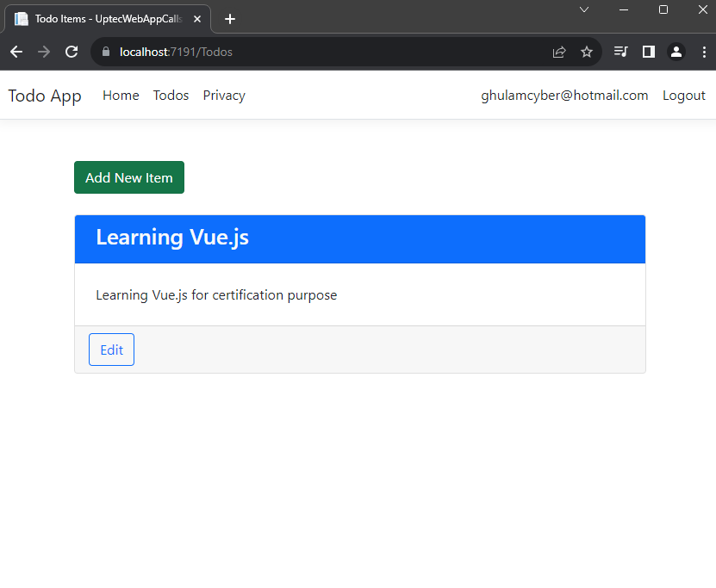The image size is (716, 588).
Task: Select the Todo Items browser tab
Action: 103,19
